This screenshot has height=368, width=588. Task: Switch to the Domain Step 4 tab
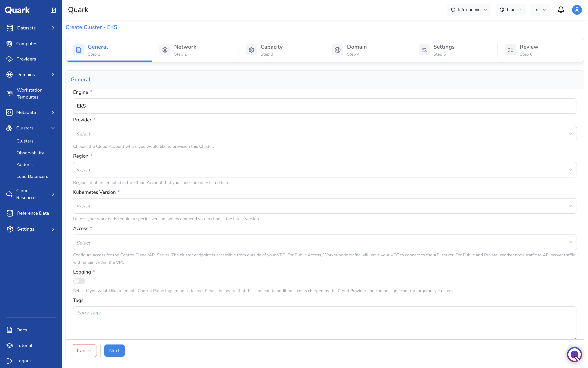point(368,50)
